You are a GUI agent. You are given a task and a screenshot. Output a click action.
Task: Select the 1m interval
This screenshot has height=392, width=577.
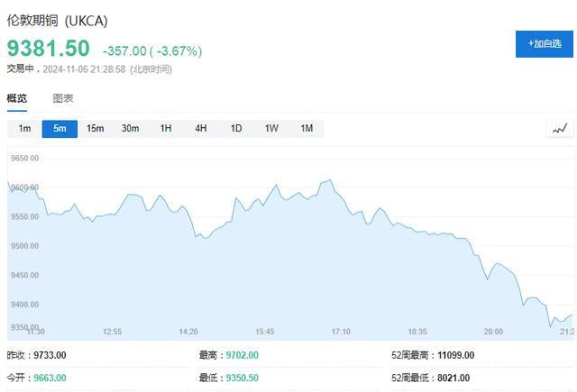pyautogui.click(x=24, y=129)
